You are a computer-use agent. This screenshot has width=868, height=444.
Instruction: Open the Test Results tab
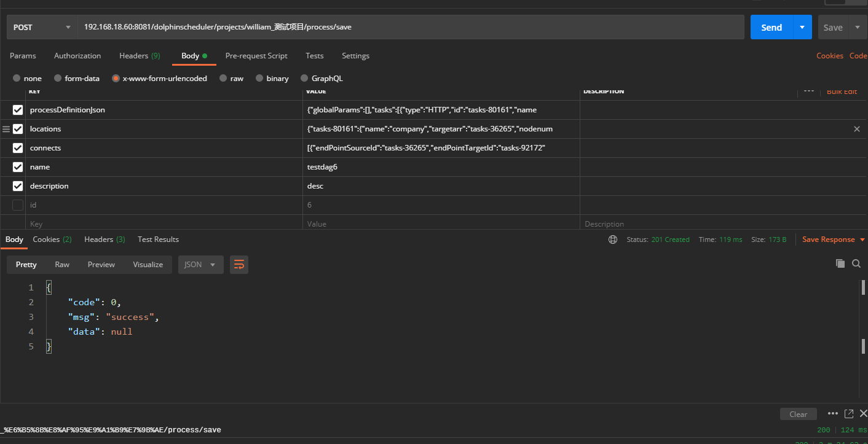click(158, 240)
